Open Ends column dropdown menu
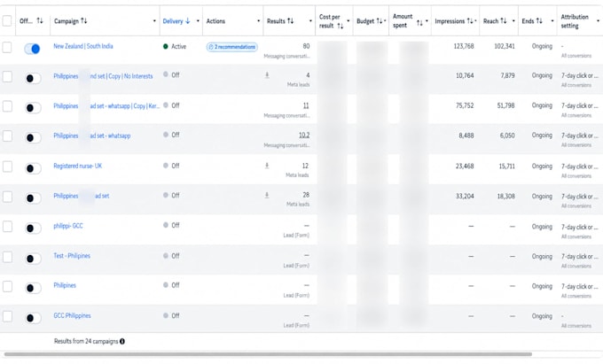This screenshot has height=364, width=603. [x=552, y=20]
